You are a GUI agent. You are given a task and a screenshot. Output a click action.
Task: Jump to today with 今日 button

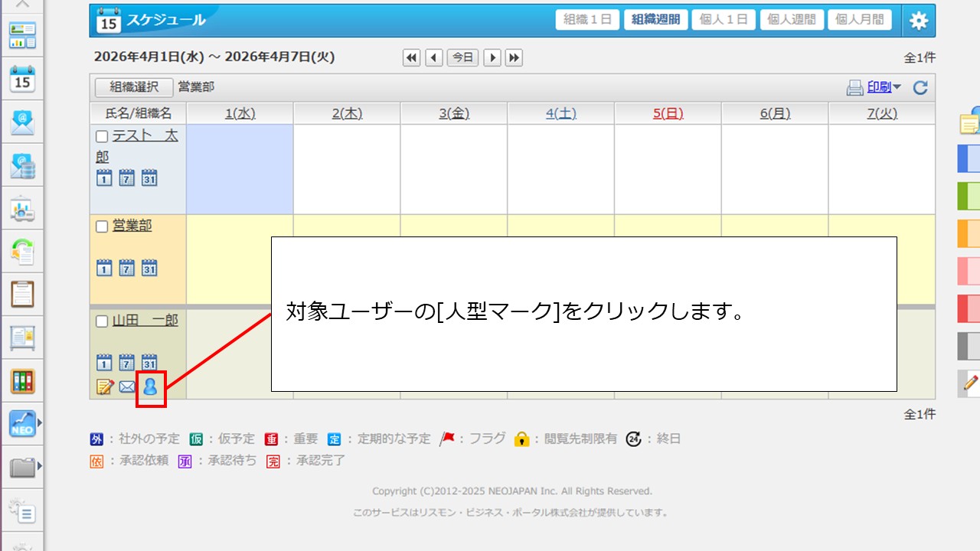tap(462, 57)
